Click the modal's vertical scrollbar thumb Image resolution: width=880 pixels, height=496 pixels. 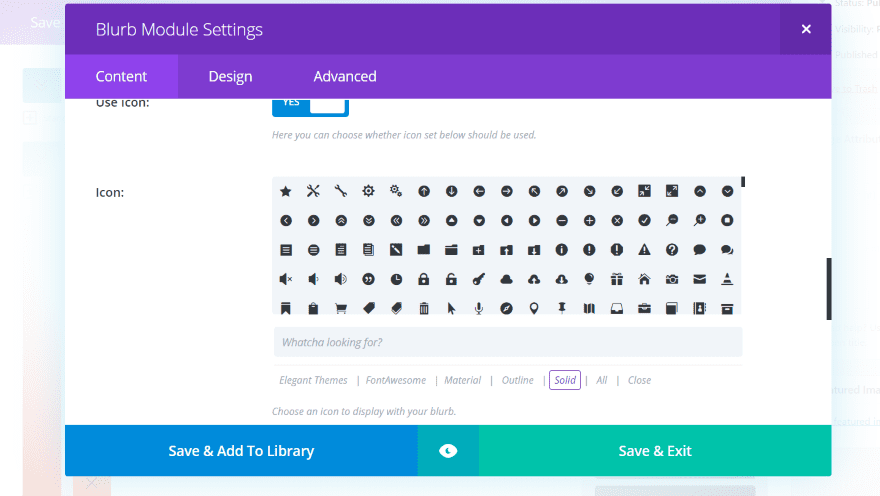tap(829, 288)
